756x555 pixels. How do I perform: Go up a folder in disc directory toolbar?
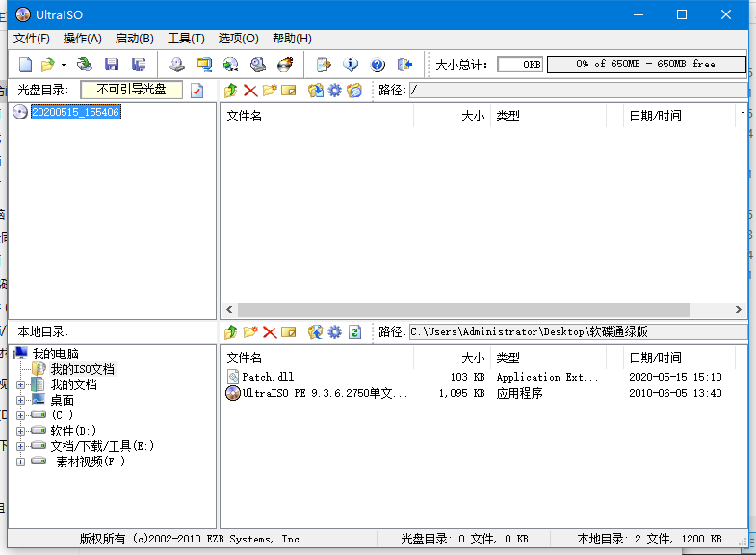point(231,91)
